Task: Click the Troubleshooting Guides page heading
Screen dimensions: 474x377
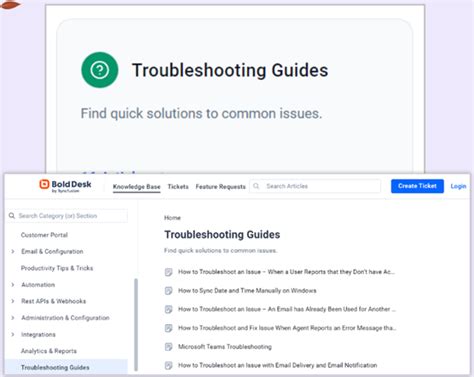Action: [222, 235]
